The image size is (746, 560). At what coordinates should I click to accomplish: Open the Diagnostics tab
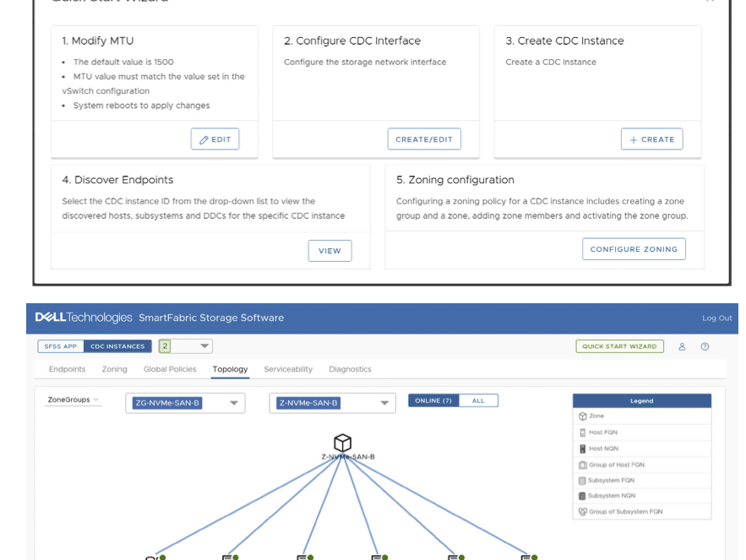[350, 369]
